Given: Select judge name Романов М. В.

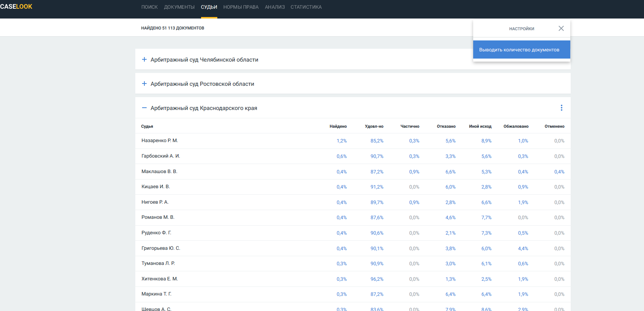Looking at the screenshot, I should pos(158,217).
